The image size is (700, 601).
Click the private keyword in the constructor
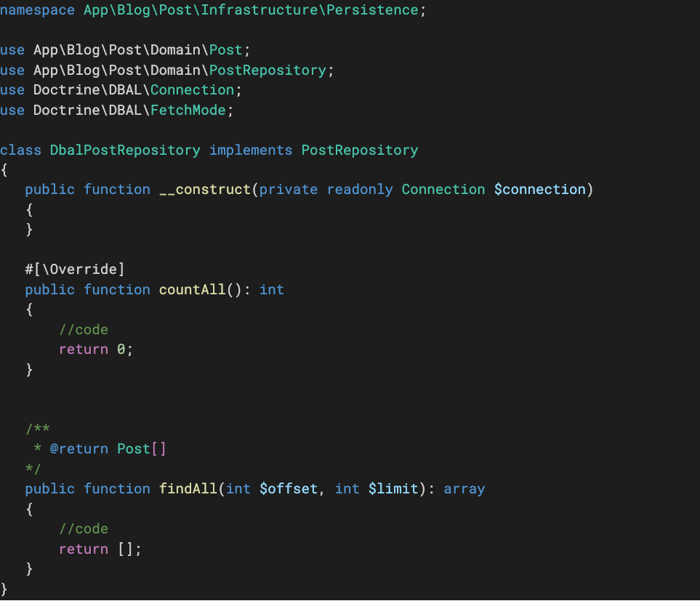pos(288,190)
